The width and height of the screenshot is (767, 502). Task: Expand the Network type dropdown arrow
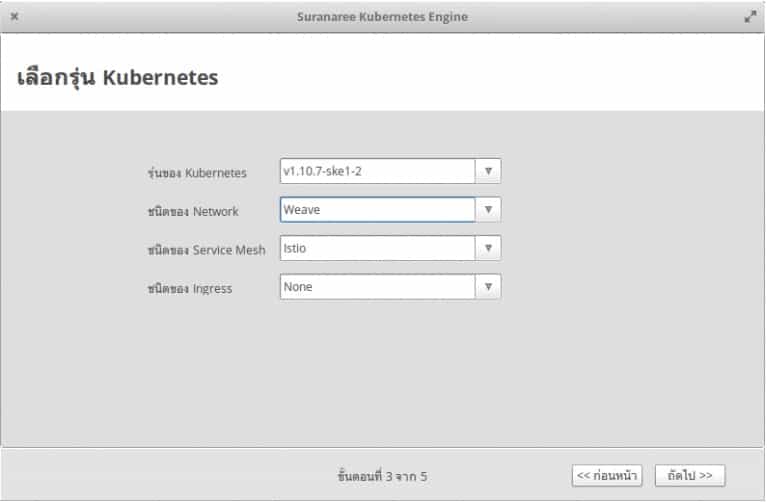(488, 209)
